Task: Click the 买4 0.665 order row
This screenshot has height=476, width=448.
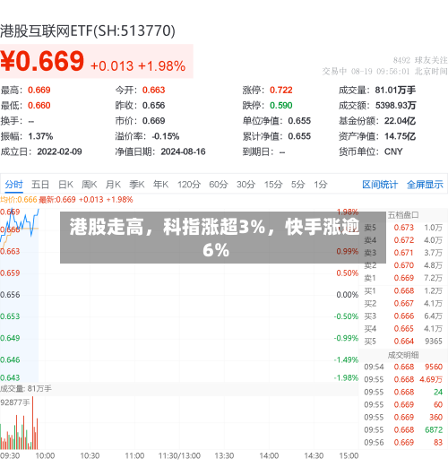Action: click(x=403, y=329)
